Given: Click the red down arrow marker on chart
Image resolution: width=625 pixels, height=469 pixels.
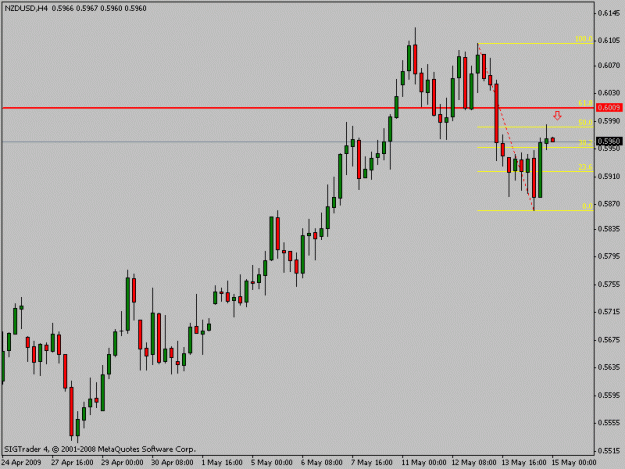Looking at the screenshot, I should pos(557,116).
